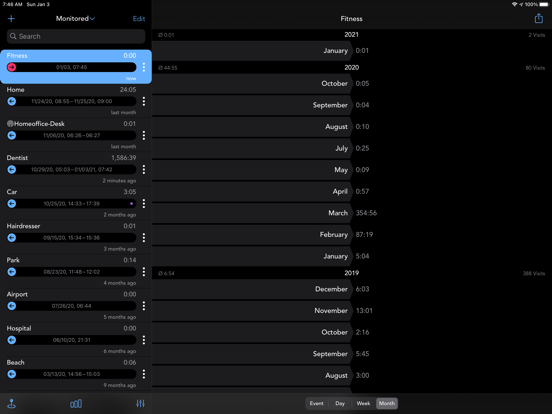The width and height of the screenshot is (552, 414).
Task: Open the August 2019 row showing 3:00
Action: [352, 376]
